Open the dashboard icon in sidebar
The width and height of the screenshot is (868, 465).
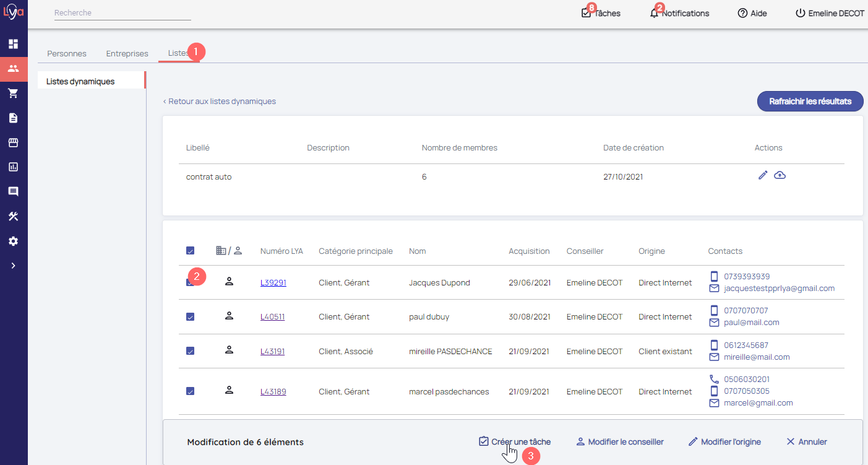click(x=13, y=44)
